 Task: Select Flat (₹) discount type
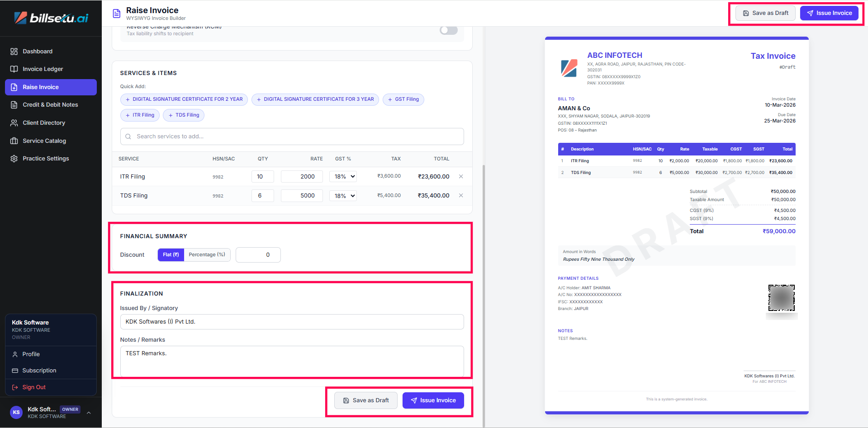tap(171, 255)
